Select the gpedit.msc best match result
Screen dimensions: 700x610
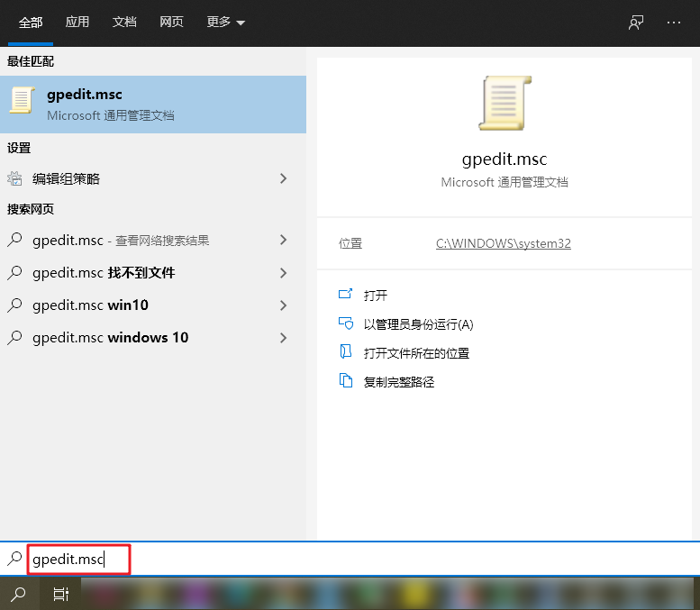pos(153,105)
